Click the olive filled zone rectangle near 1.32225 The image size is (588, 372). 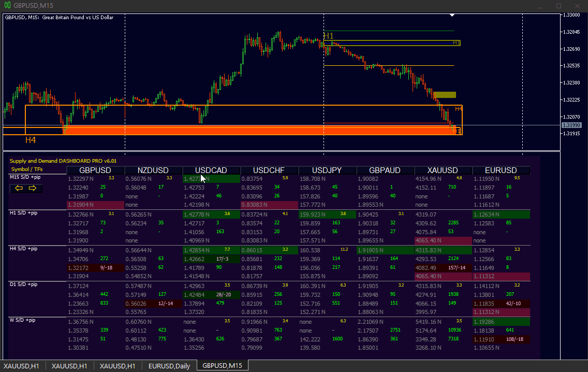point(445,95)
